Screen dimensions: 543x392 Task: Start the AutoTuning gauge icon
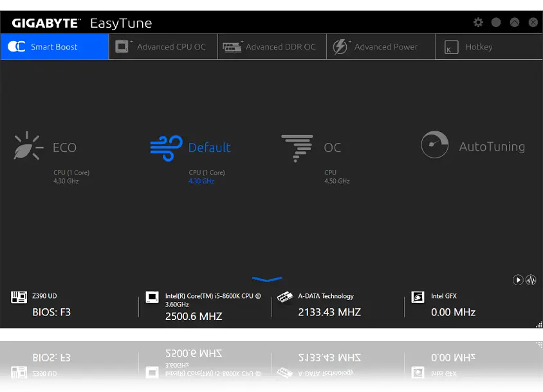435,145
